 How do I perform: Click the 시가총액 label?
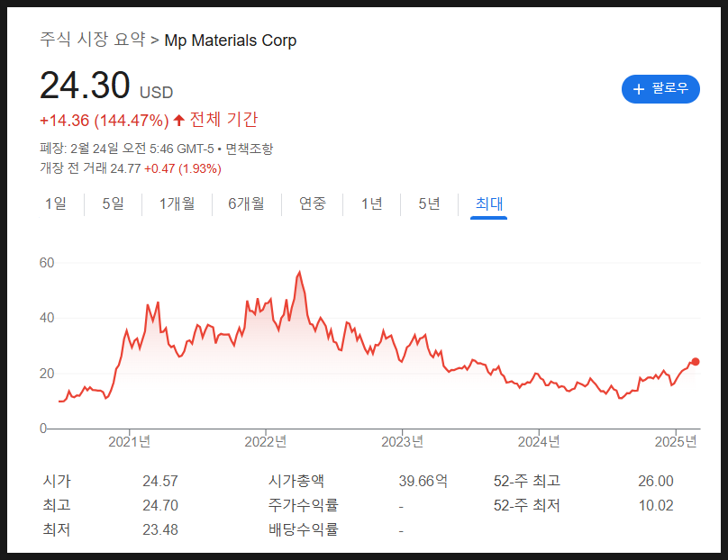(296, 481)
